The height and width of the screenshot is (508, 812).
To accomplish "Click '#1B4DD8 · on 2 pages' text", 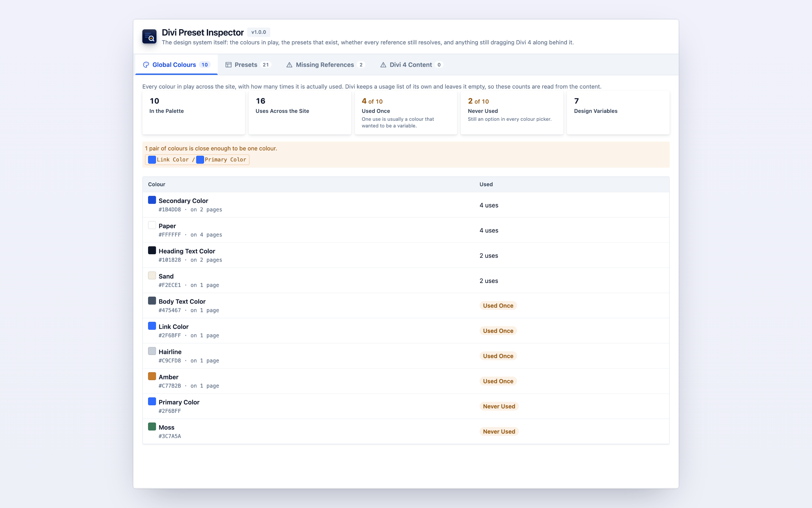I will click(x=190, y=210).
